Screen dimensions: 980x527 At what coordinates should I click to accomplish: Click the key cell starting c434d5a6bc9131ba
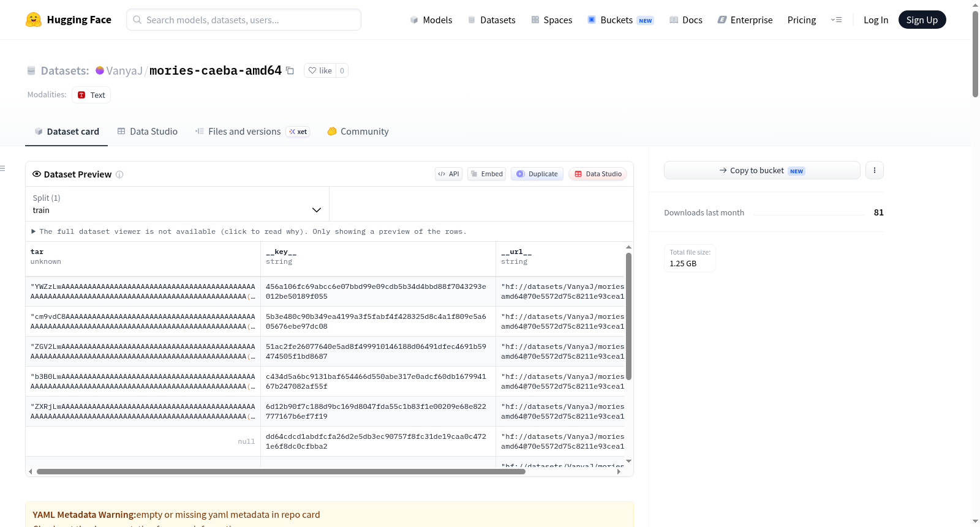click(x=378, y=381)
